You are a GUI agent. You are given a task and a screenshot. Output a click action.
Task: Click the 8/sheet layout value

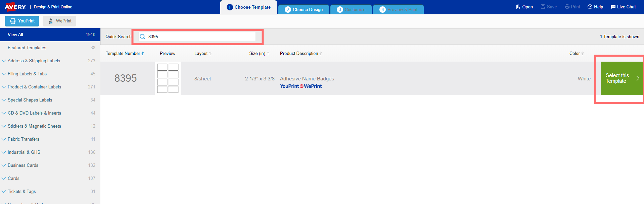tap(203, 79)
